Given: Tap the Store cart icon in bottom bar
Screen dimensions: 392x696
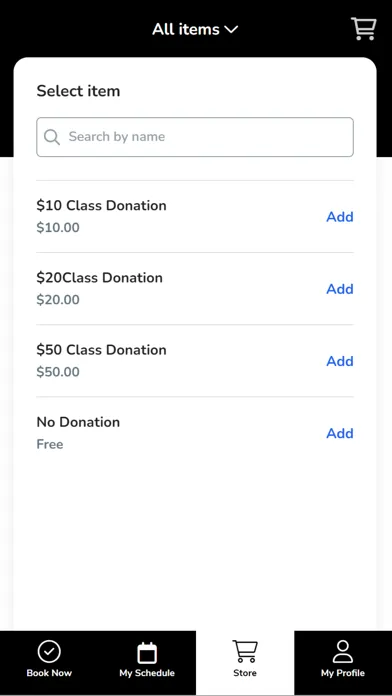Looking at the screenshot, I should [245, 652].
